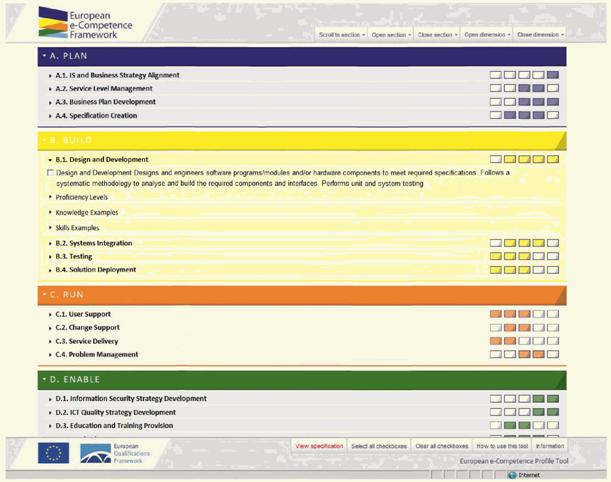Screen dimensions: 611x482
Task: Click the 'View specification' button
Action: pos(319,445)
